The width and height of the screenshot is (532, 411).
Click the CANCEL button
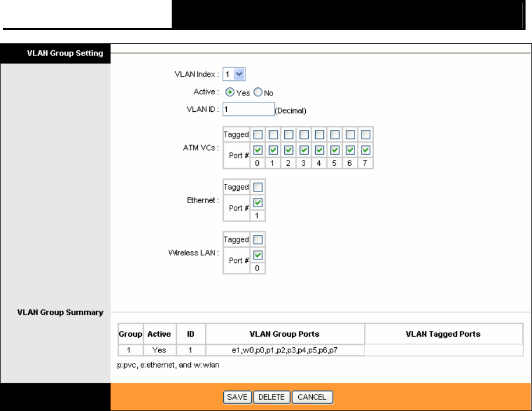click(312, 397)
